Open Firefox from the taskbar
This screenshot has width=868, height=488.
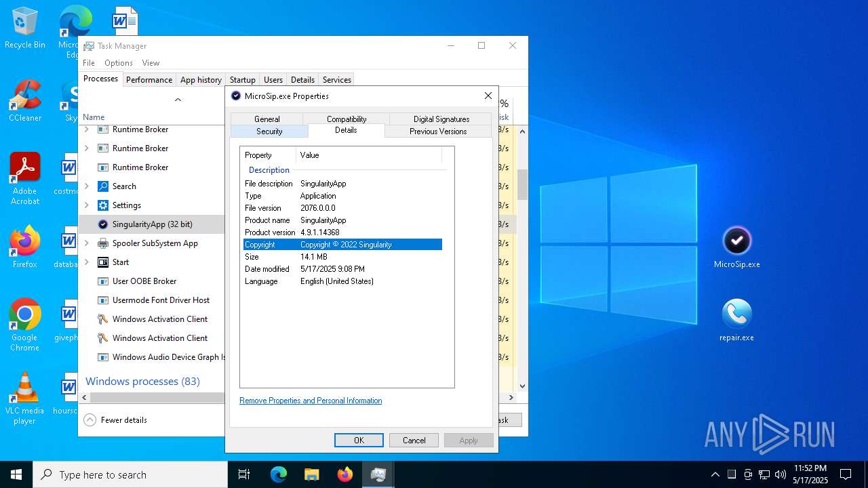point(344,474)
